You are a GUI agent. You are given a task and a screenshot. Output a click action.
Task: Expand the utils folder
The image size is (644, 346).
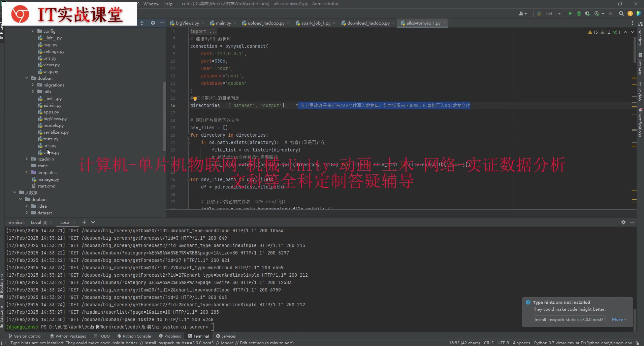tap(33, 92)
